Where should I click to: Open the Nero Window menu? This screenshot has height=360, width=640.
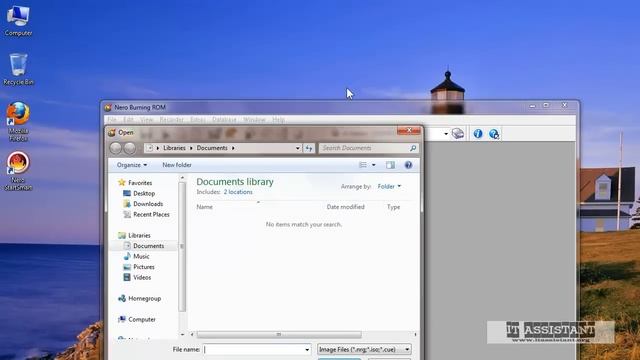click(x=254, y=120)
